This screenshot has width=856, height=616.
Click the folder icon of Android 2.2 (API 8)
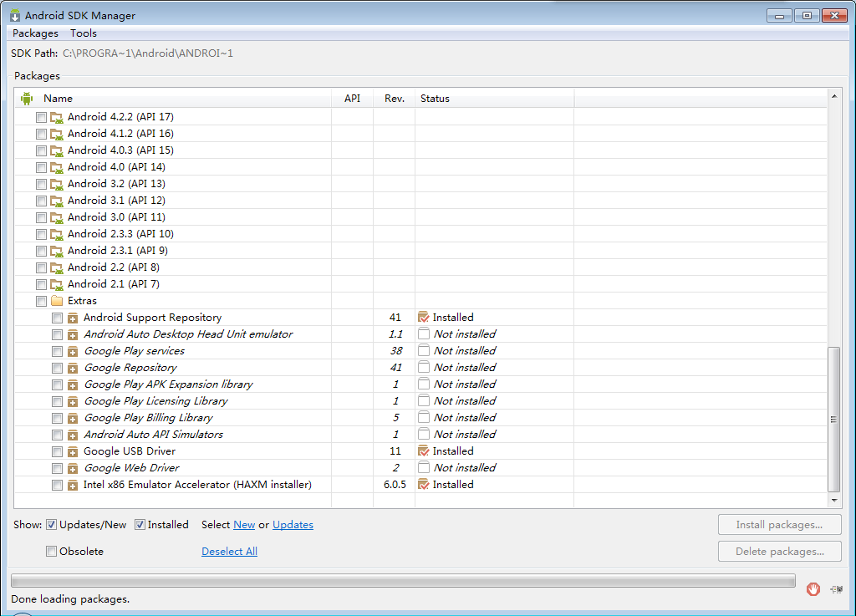57,268
